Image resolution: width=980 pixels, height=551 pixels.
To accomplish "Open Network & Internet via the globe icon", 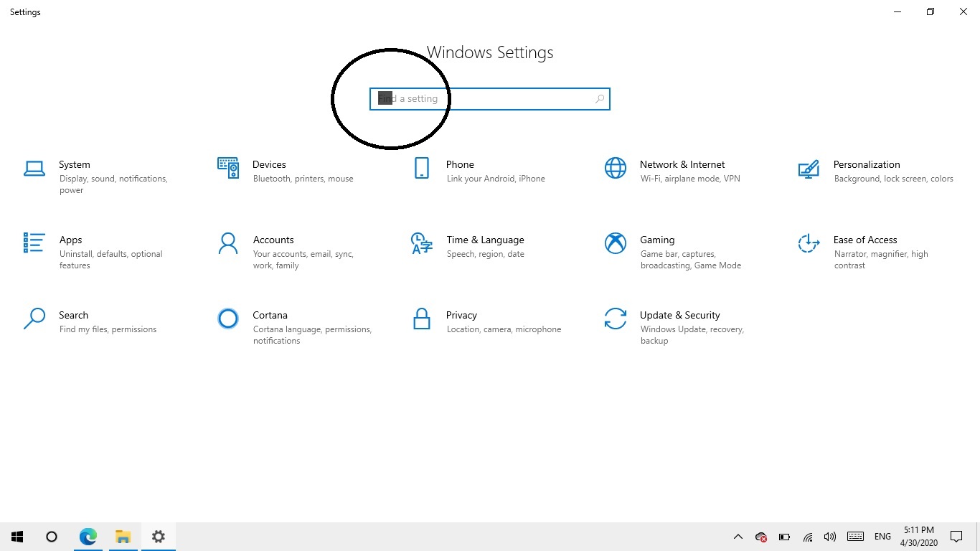I will (x=616, y=168).
